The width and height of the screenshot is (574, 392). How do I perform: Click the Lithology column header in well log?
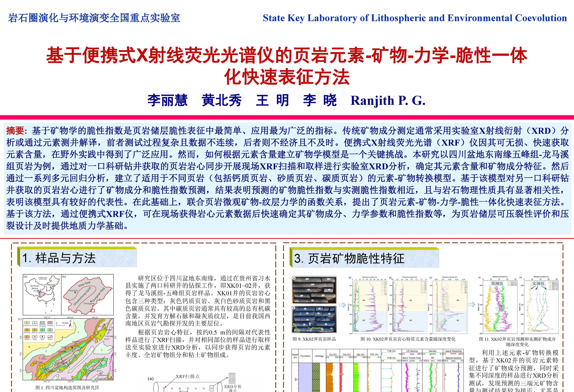(319, 356)
